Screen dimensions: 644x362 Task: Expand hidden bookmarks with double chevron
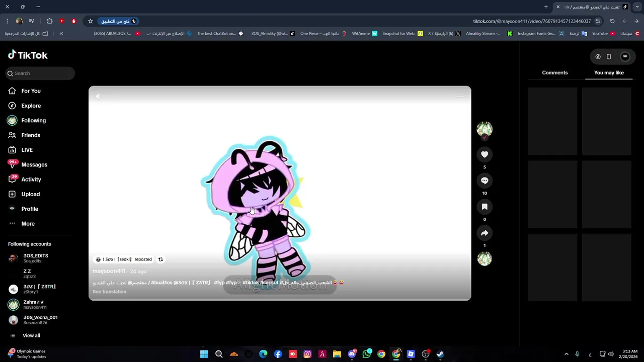point(61,34)
